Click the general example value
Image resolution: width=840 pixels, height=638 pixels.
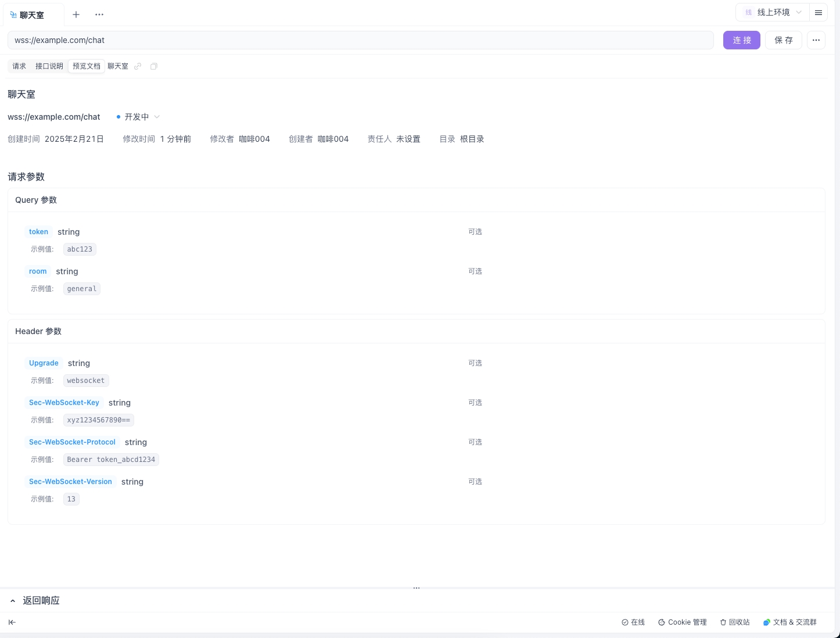coord(82,289)
